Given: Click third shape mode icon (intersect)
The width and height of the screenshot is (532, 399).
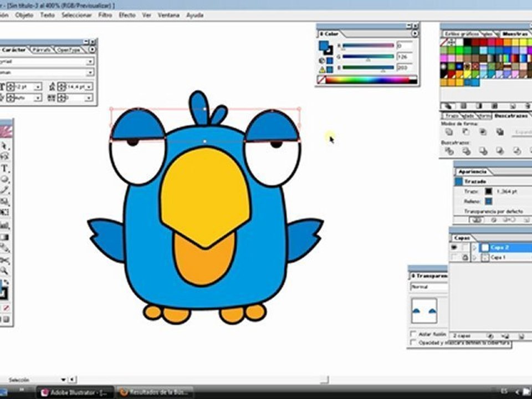Looking at the screenshot, I should [483, 132].
